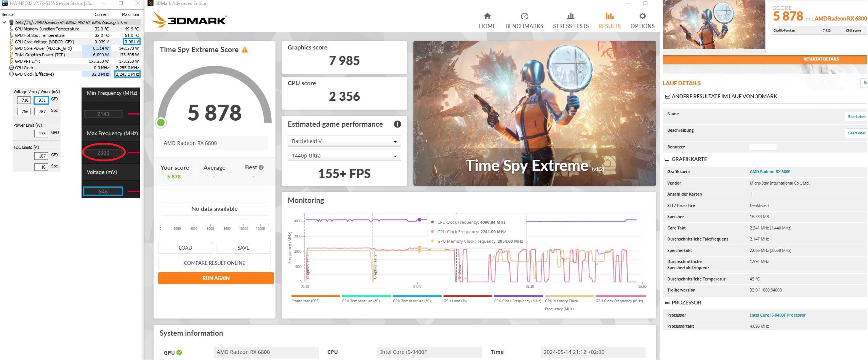Viewport: 868px width, 360px height.
Task: Open the AMD Radeon RX 6800 Grafikkarte link
Action: 770,172
